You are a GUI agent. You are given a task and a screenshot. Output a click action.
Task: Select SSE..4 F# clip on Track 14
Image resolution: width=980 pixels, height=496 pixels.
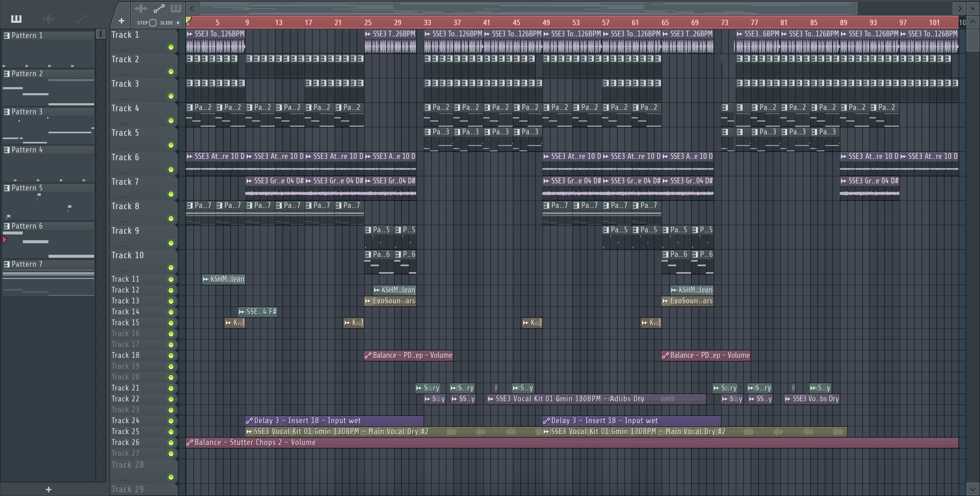pyautogui.click(x=258, y=312)
